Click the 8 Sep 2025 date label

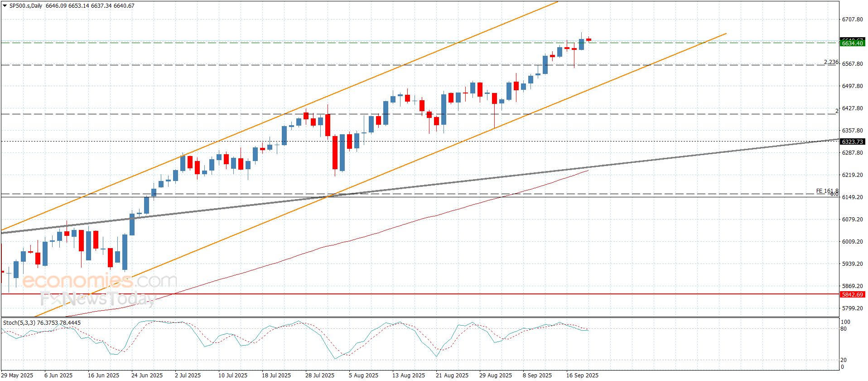pyautogui.click(x=537, y=376)
